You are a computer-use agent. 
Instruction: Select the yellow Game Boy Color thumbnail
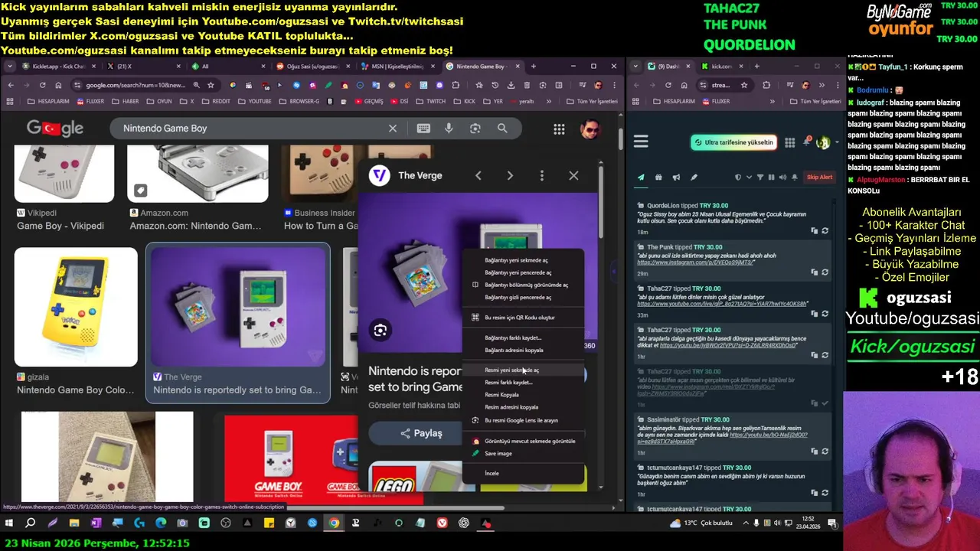[x=76, y=307]
